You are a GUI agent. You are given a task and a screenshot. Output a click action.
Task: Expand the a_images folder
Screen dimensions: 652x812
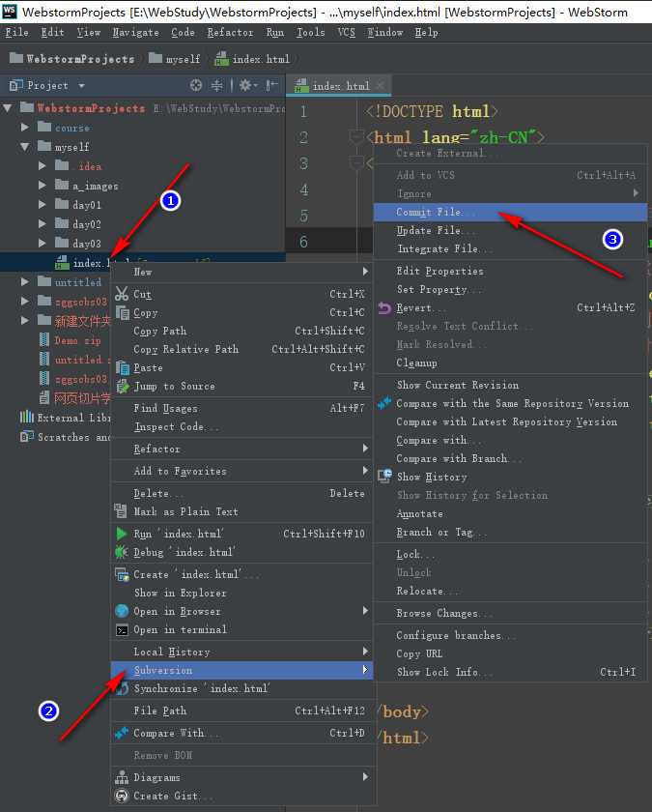[x=43, y=186]
